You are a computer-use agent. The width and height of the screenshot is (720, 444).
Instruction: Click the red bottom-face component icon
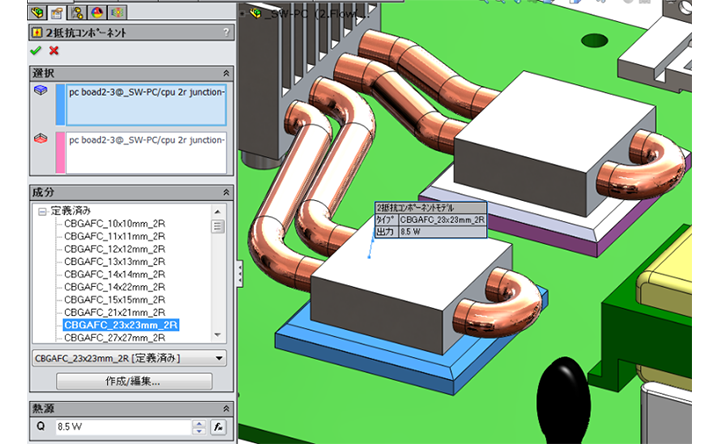tap(40, 139)
